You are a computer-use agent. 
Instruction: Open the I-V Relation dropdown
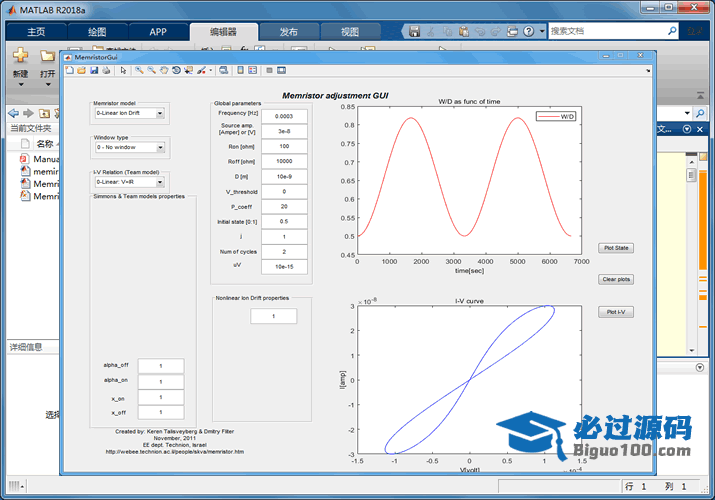tap(130, 182)
